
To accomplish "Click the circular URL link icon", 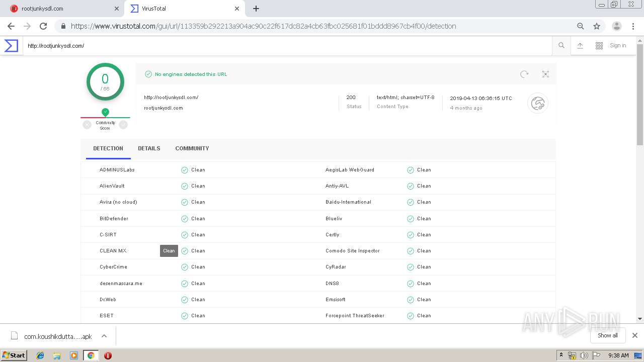I will coord(538,103).
